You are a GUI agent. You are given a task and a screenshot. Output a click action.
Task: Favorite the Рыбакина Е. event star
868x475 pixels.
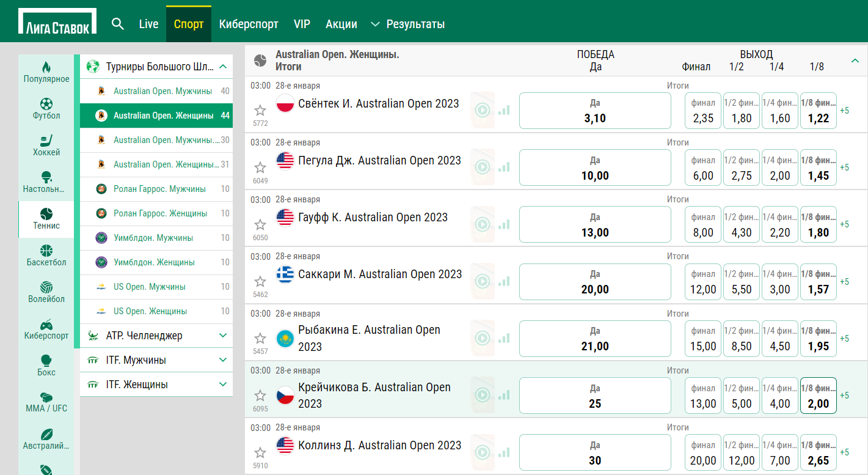click(x=260, y=338)
